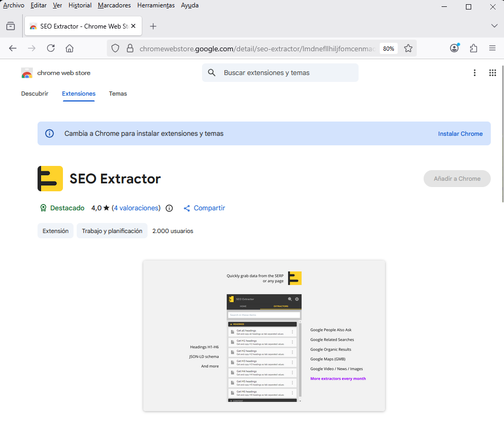Screen dimensions: 504x437
Task: Open the Google apps grid icon
Action: click(x=492, y=73)
